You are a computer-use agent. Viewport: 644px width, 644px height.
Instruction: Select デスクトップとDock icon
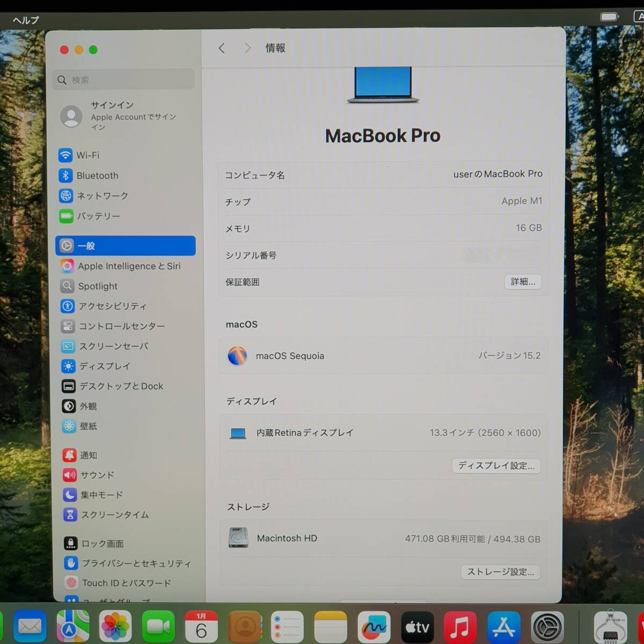69,386
